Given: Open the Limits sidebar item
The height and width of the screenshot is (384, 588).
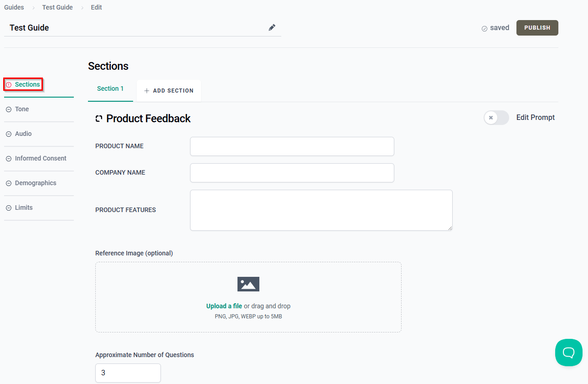Looking at the screenshot, I should point(39,208).
